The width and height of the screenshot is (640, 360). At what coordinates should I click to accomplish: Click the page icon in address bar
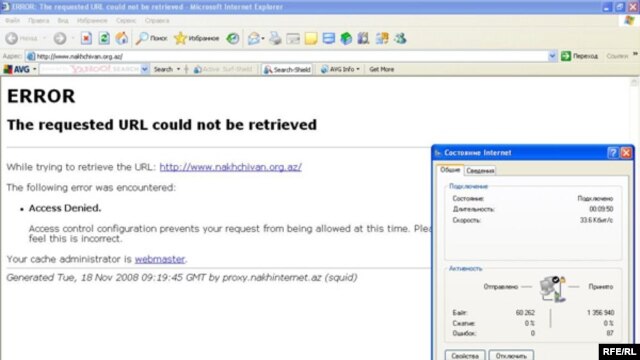[x=31, y=56]
